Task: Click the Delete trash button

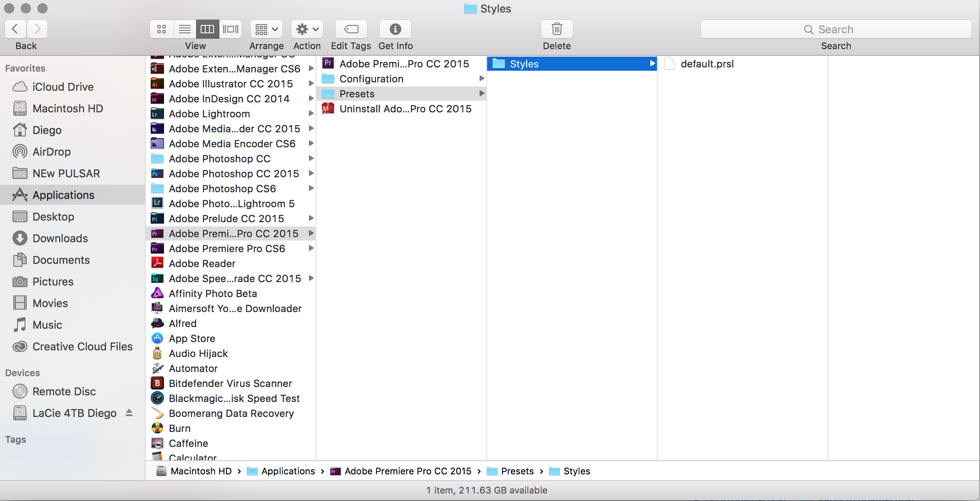Action: coord(557,29)
